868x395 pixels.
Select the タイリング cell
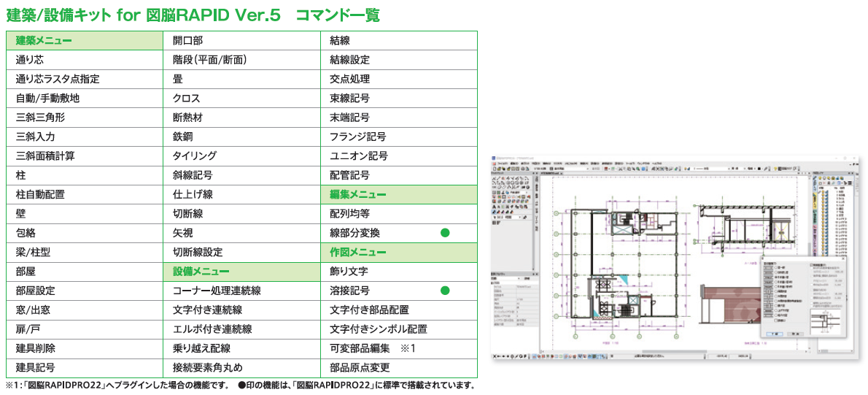(x=241, y=156)
